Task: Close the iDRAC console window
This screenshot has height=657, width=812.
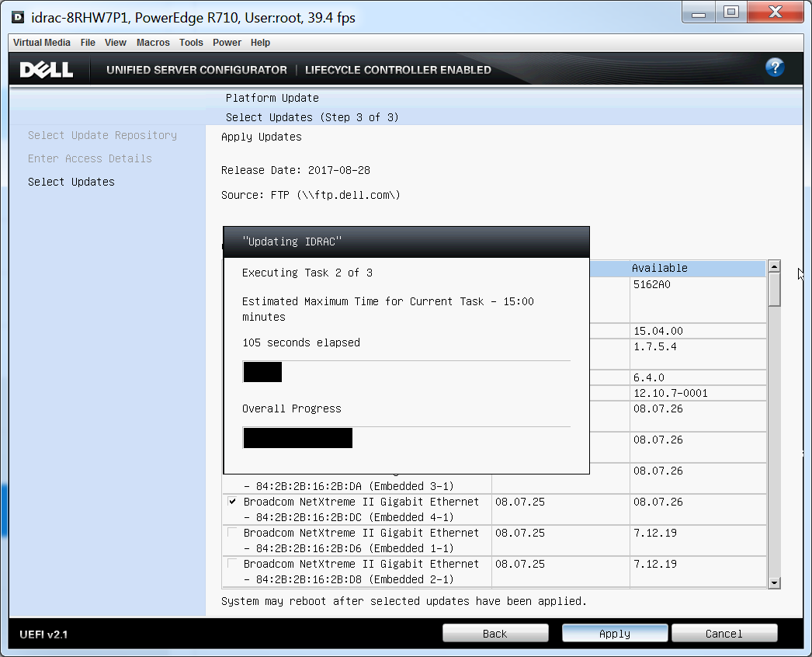Action: pyautogui.click(x=776, y=12)
